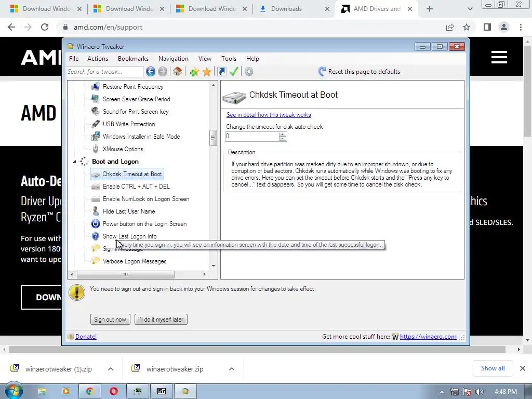Image resolution: width=532 pixels, height=399 pixels.
Task: Open Hide Last User Name tweak
Action: point(129,211)
